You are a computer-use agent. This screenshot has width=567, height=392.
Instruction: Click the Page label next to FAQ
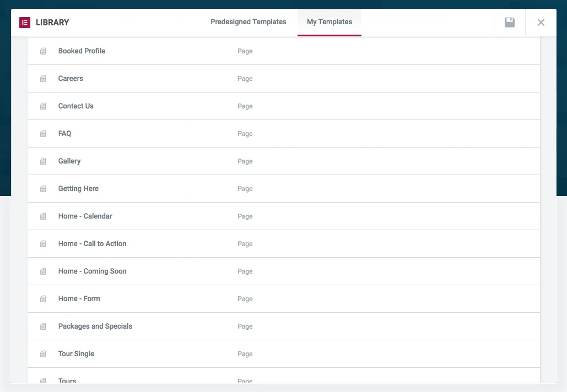(x=245, y=133)
